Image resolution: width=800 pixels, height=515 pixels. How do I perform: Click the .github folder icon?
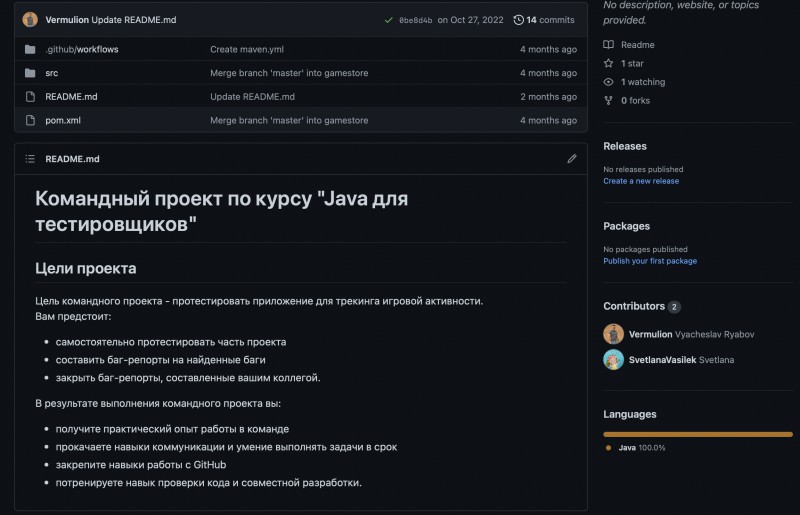(x=29, y=49)
